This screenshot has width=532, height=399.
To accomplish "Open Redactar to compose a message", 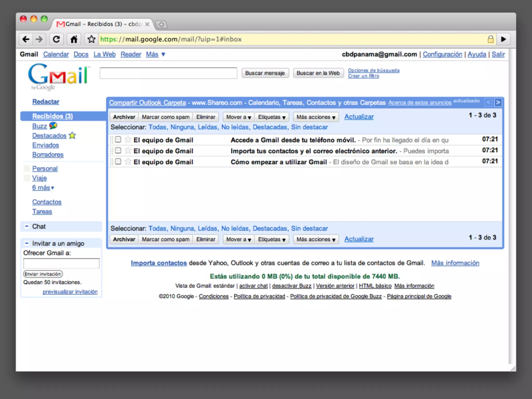I will click(46, 102).
